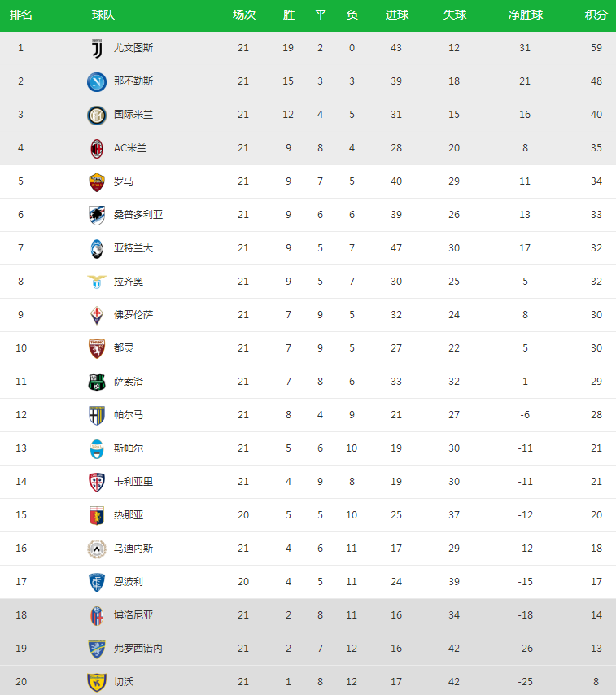
Task: Click the 排名 column header
Action: point(21,15)
